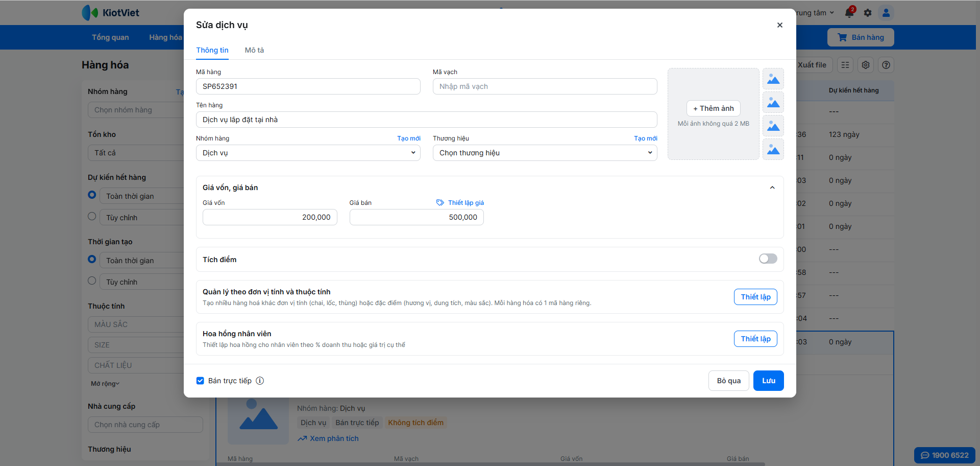Click the Lưu save button

tap(769, 381)
